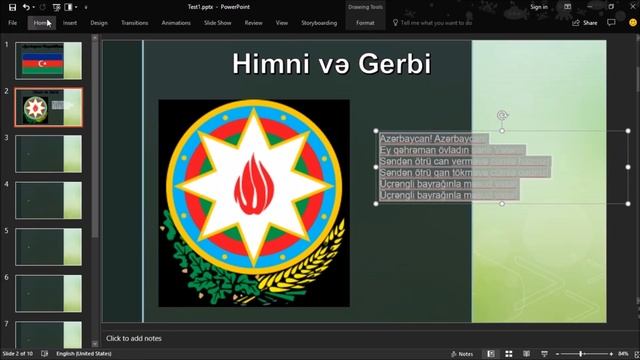Open the Undo history dropdown arrow
Viewport: 640px width, 360px height.
[x=33, y=7]
